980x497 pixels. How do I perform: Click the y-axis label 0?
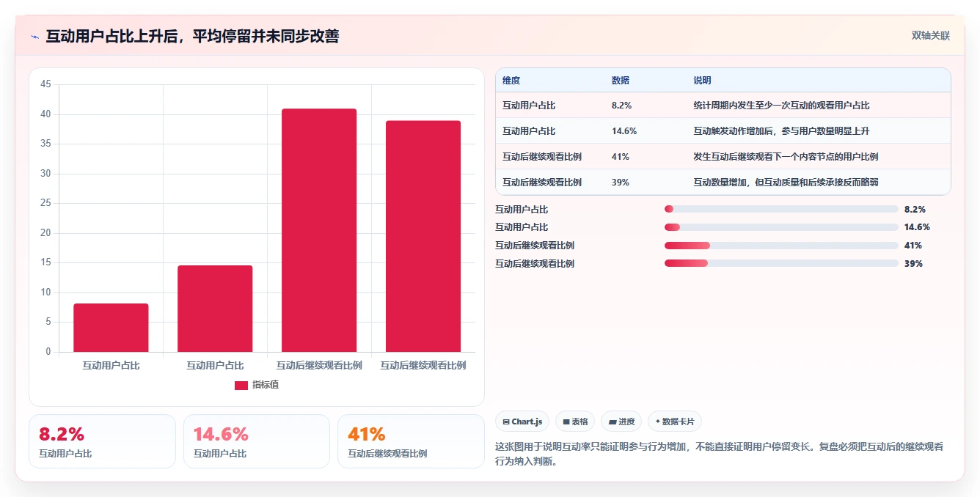click(48, 352)
